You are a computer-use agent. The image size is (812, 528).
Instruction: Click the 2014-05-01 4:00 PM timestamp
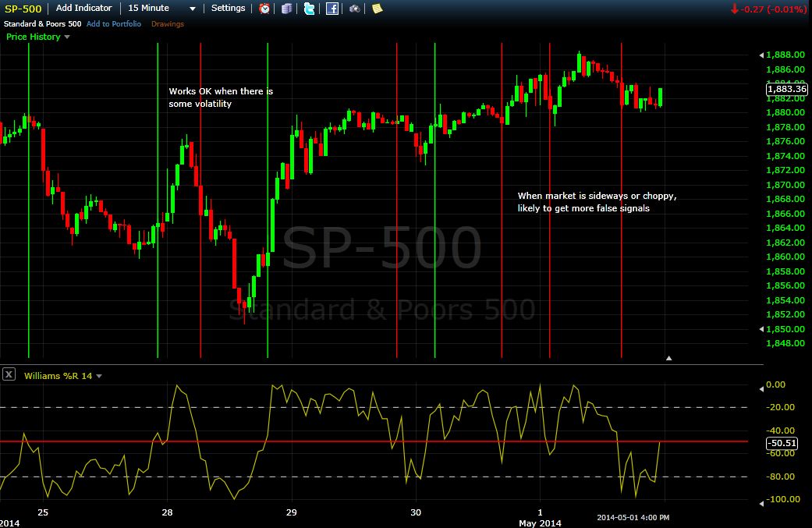point(633,517)
